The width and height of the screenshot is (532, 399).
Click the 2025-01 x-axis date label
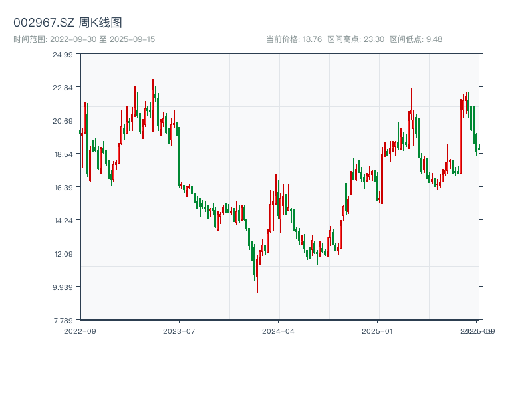click(x=378, y=331)
